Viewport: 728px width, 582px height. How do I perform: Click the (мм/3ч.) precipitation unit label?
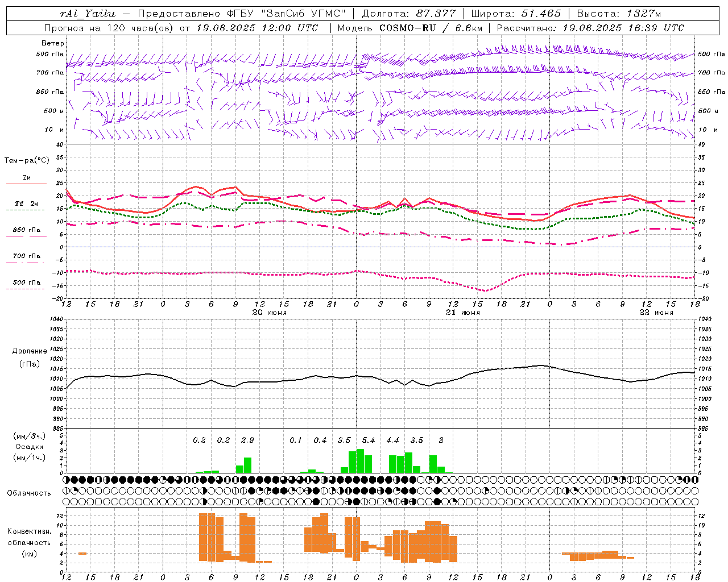click(x=29, y=436)
